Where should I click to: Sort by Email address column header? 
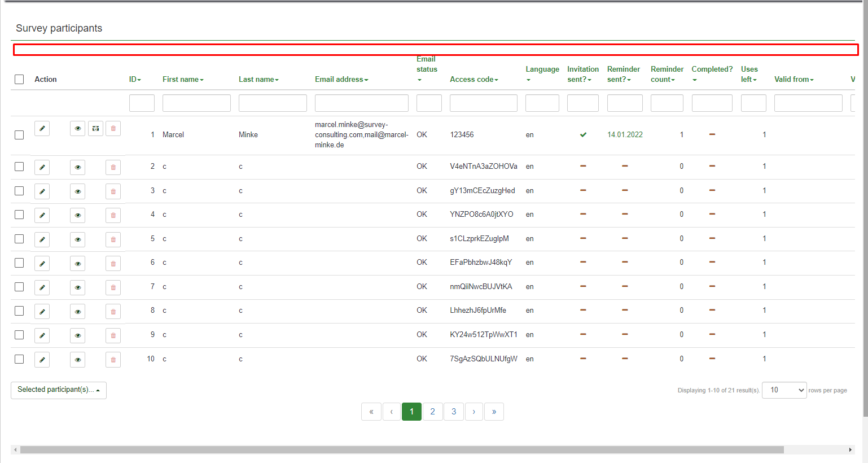point(341,80)
